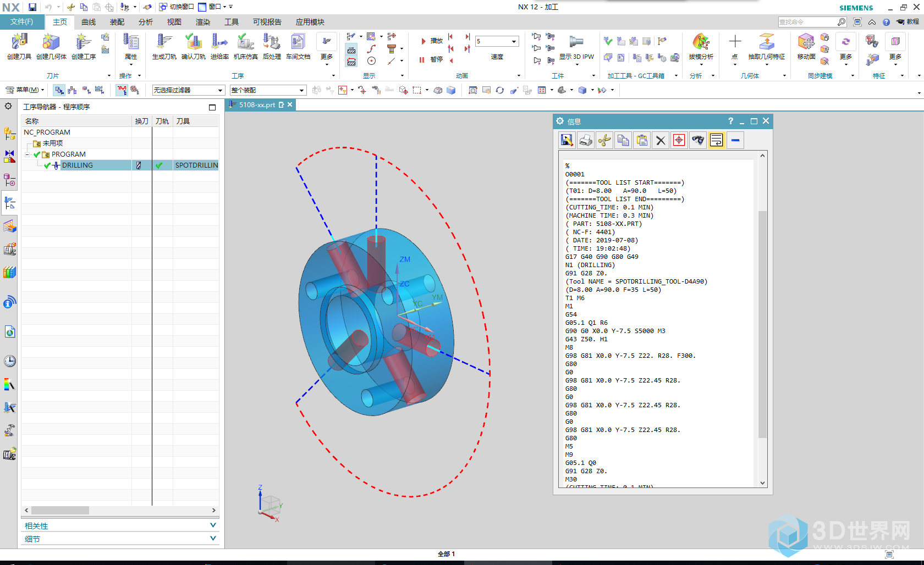Image resolution: width=924 pixels, height=565 pixels.
Task: Start Machine Simulation (机床仿真)
Action: pos(245,42)
